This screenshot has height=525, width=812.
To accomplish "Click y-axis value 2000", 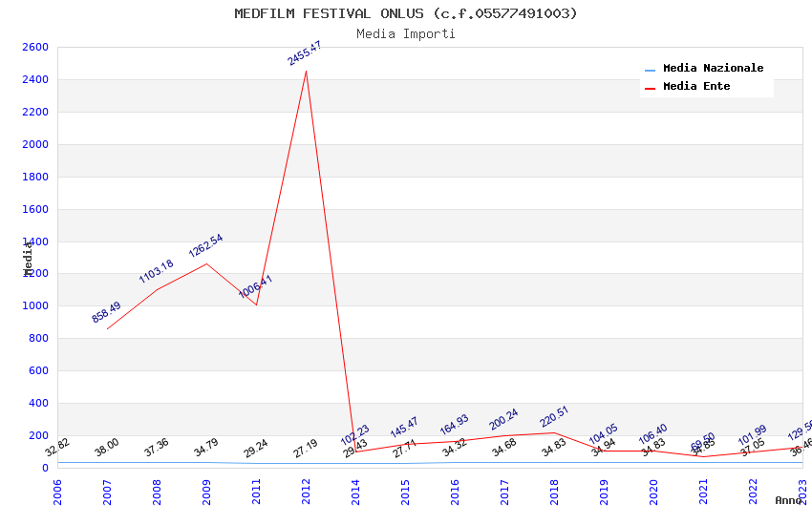I will tap(35, 144).
